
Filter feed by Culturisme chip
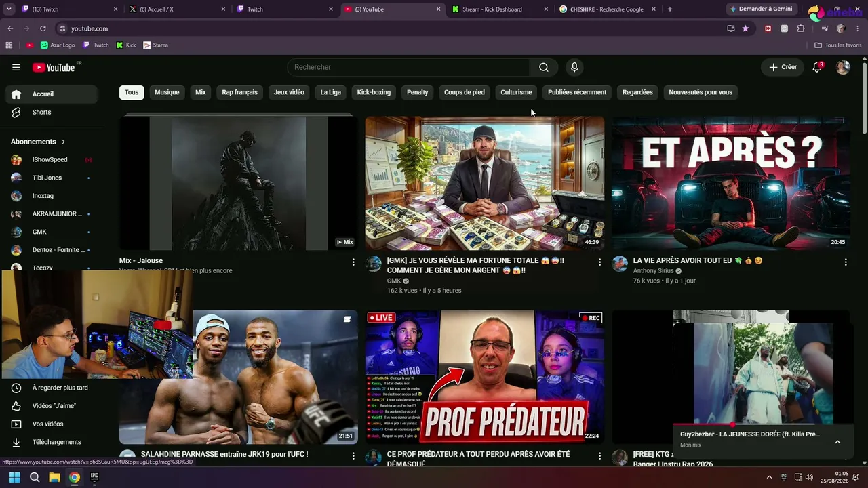(516, 92)
